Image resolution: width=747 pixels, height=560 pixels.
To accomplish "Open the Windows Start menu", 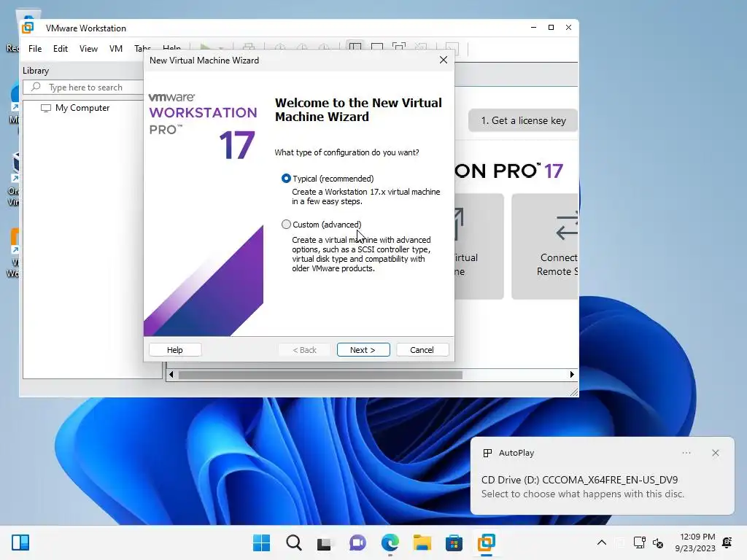I will (x=262, y=542).
